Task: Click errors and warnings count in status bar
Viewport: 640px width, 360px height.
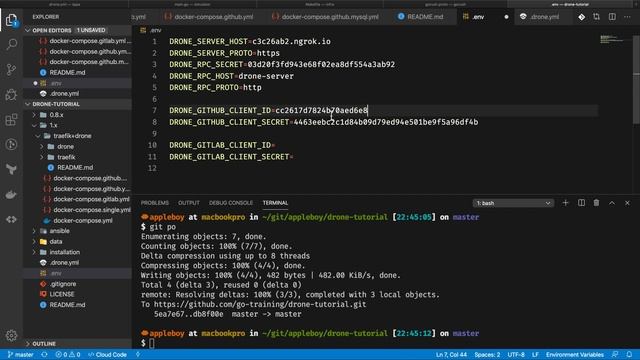Action: [x=68, y=355]
